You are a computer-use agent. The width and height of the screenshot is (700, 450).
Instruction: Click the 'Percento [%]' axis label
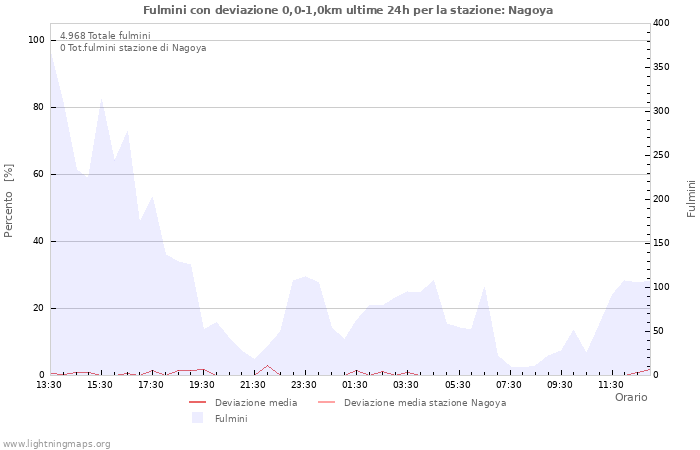tap(8, 200)
